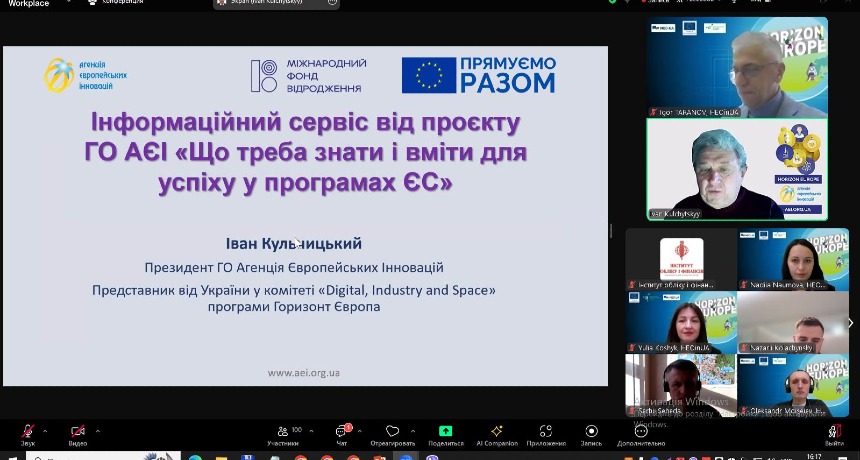Image resolution: width=860 pixels, height=460 pixels.
Task: Open the Приложения apps icon
Action: (x=546, y=431)
